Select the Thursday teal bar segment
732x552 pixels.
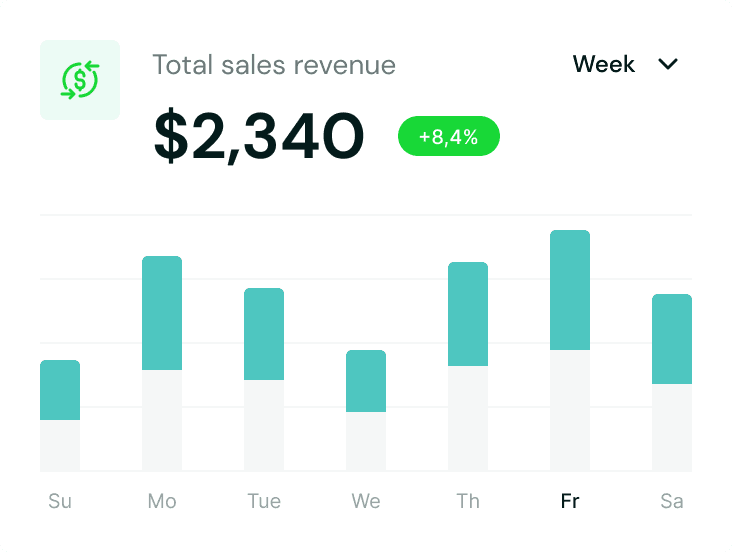point(468,314)
